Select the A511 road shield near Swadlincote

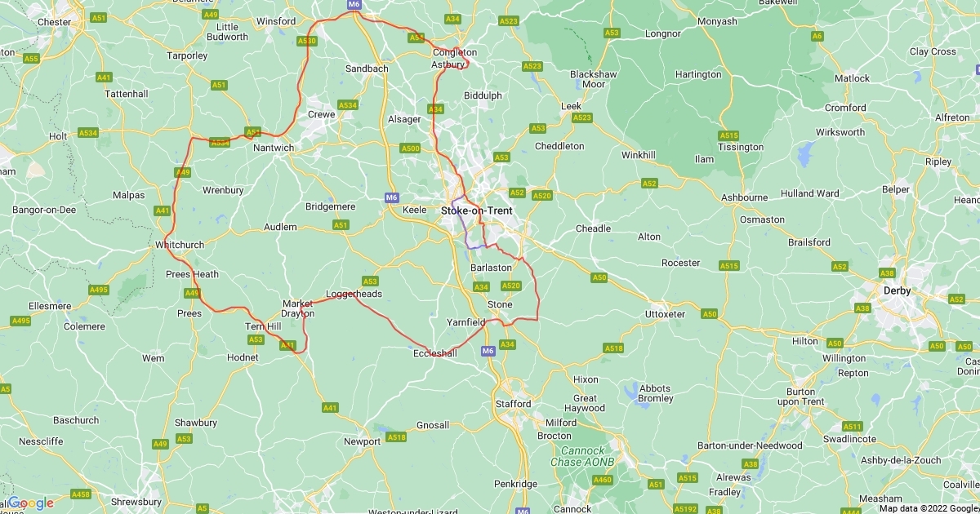point(853,427)
